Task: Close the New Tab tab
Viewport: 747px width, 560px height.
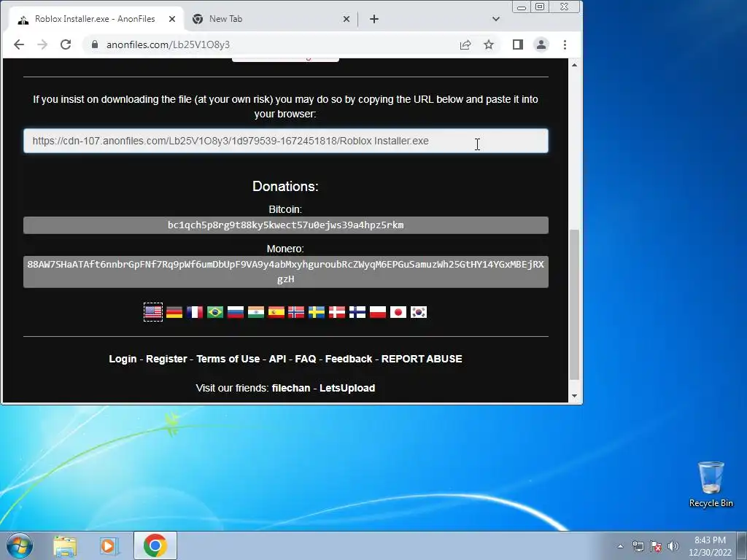Action: [x=347, y=19]
